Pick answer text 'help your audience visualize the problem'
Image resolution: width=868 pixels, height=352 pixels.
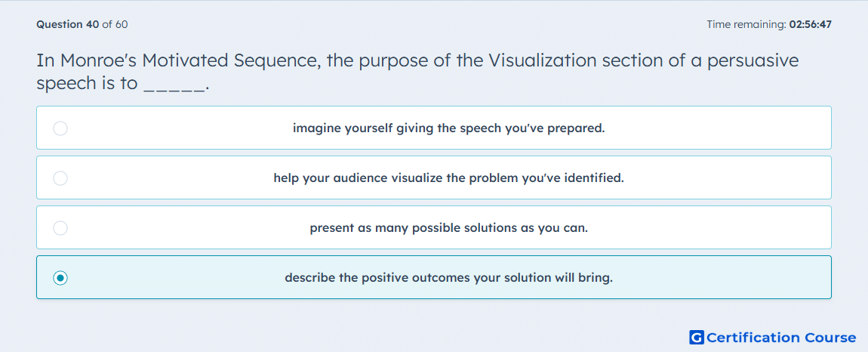(448, 178)
